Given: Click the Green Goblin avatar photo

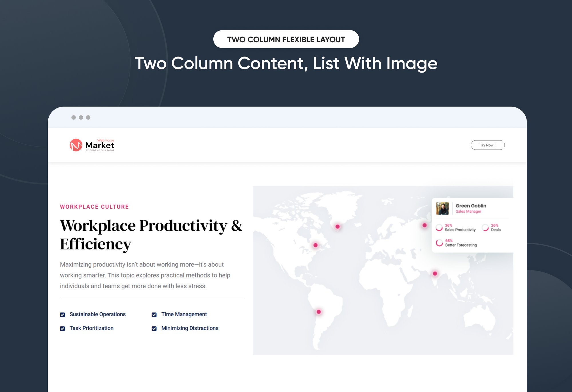Looking at the screenshot, I should tap(442, 209).
